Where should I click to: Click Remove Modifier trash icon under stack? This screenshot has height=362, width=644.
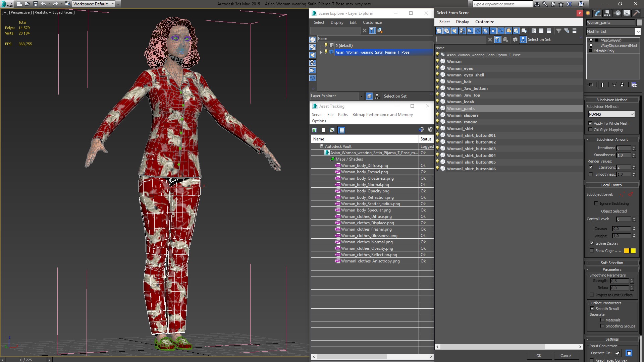(622, 85)
